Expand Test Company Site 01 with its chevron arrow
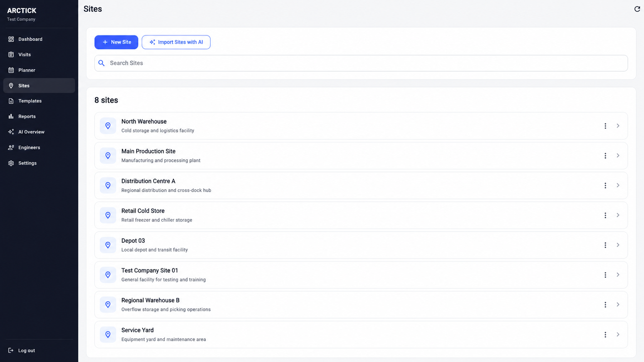 tap(618, 275)
